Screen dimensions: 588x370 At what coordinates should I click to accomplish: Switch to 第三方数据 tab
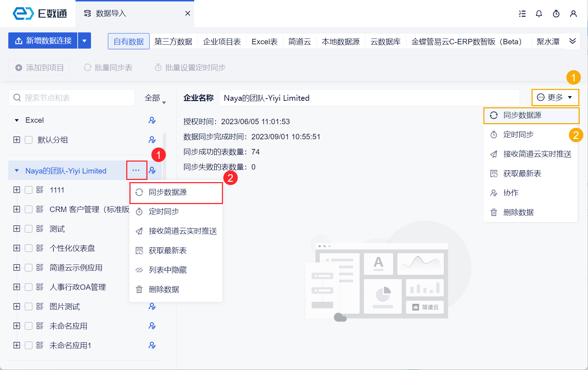pos(173,41)
